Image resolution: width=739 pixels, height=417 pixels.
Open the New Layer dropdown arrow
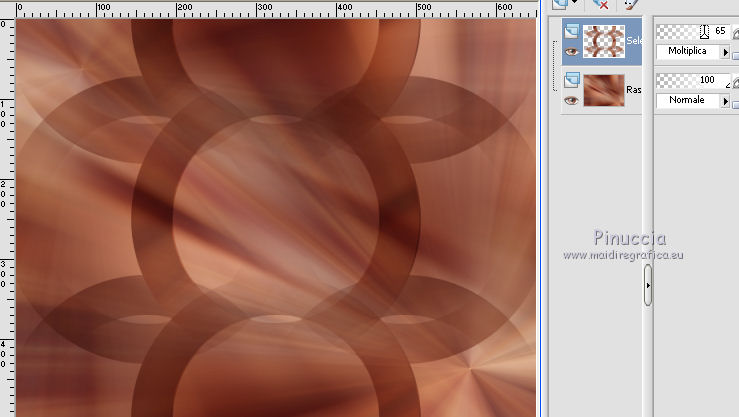click(x=575, y=2)
